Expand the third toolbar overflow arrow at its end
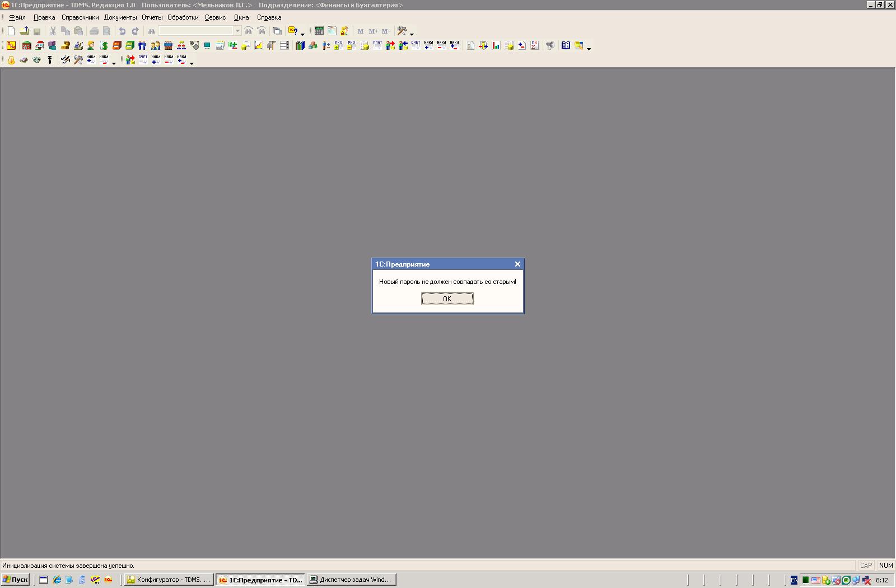This screenshot has width=896, height=588. pos(192,63)
